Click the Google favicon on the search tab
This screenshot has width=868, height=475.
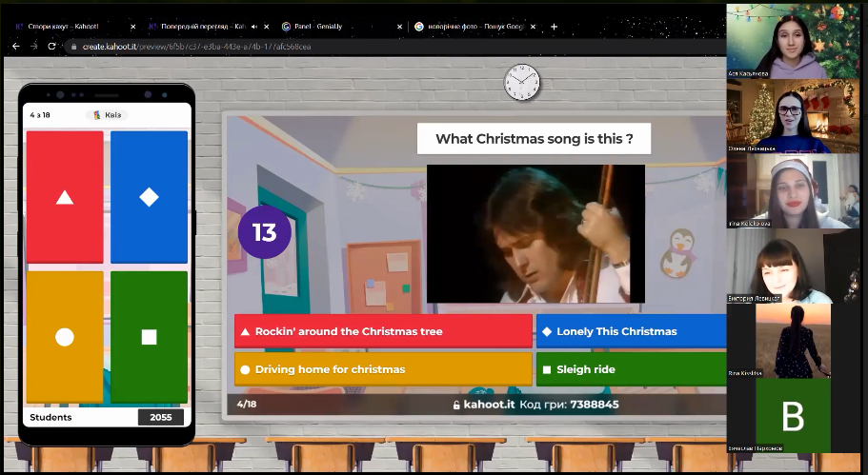(419, 27)
